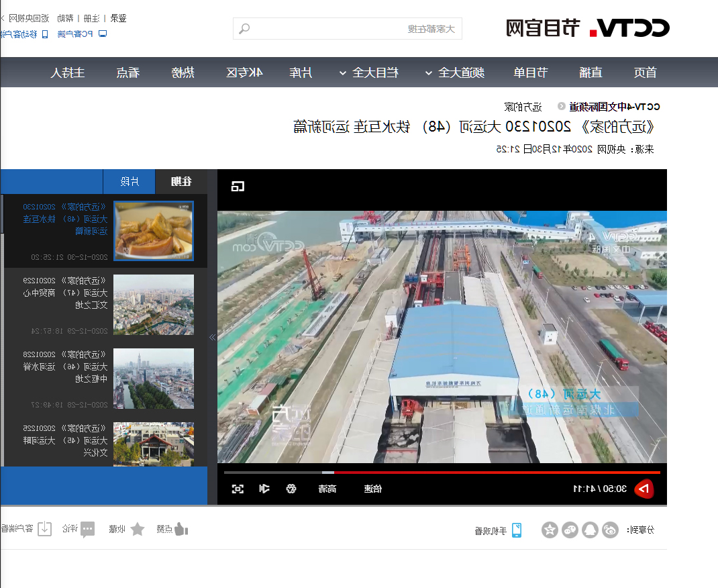This screenshot has height=588, width=718.
Task: Select the 20201229 episode thumbnail
Action: click(x=154, y=305)
